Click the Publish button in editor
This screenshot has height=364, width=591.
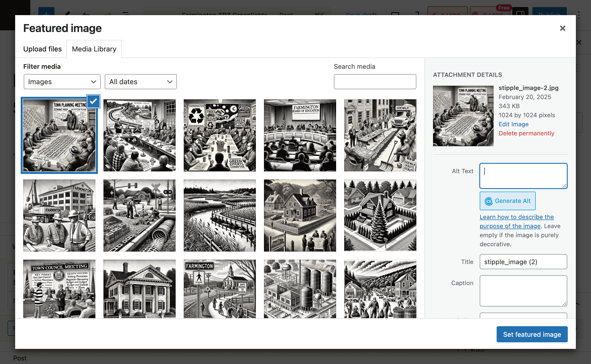(549, 11)
